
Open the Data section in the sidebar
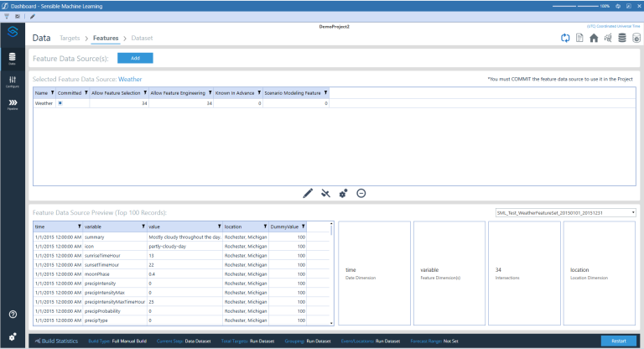click(13, 59)
